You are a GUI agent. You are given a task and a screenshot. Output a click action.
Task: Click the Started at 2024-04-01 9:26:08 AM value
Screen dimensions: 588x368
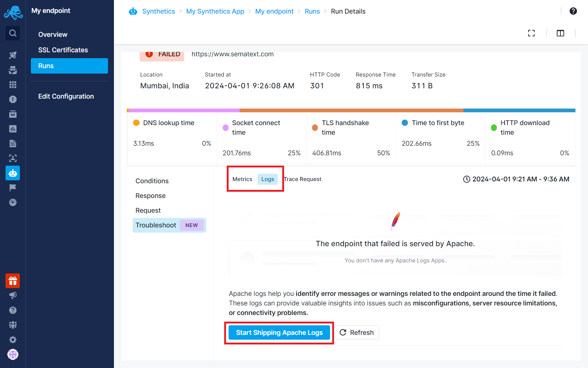tap(250, 86)
